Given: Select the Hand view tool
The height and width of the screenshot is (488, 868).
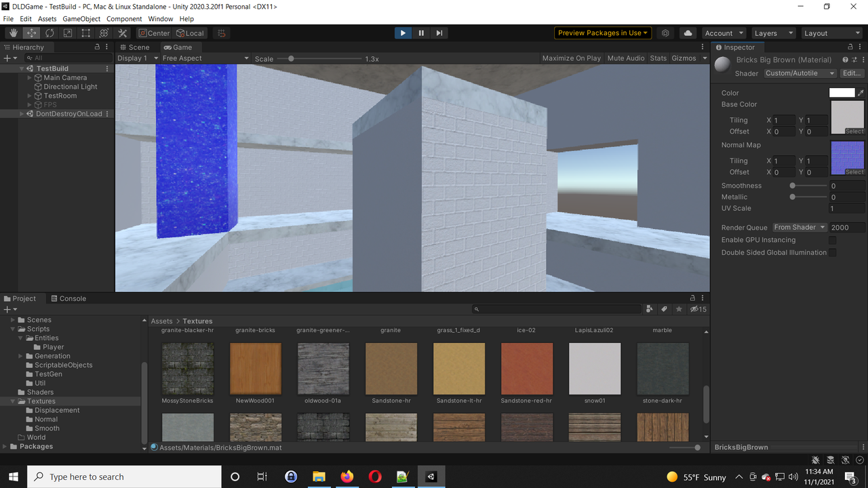Looking at the screenshot, I should click(x=14, y=33).
